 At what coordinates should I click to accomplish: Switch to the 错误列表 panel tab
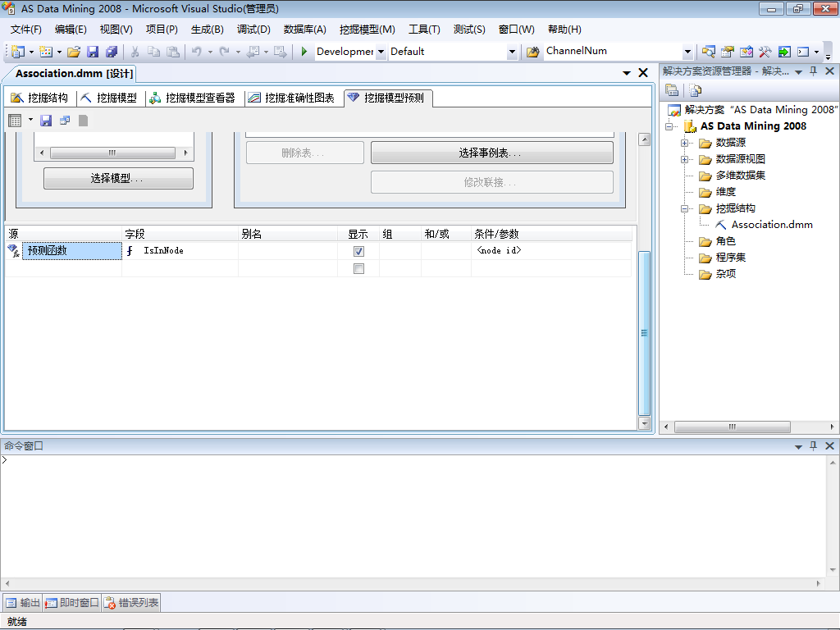pos(131,603)
